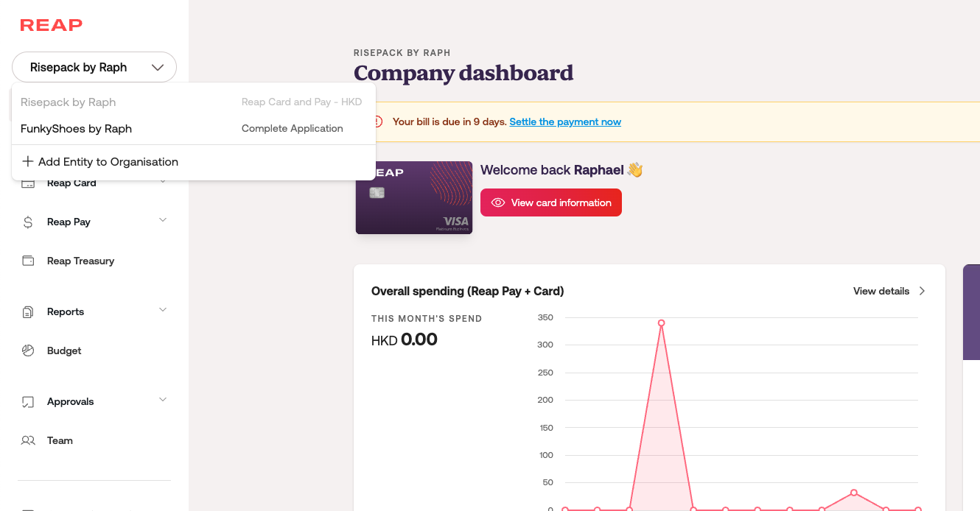This screenshot has width=980, height=511.
Task: Select Risepack by Raph in entity list
Action: point(69,102)
